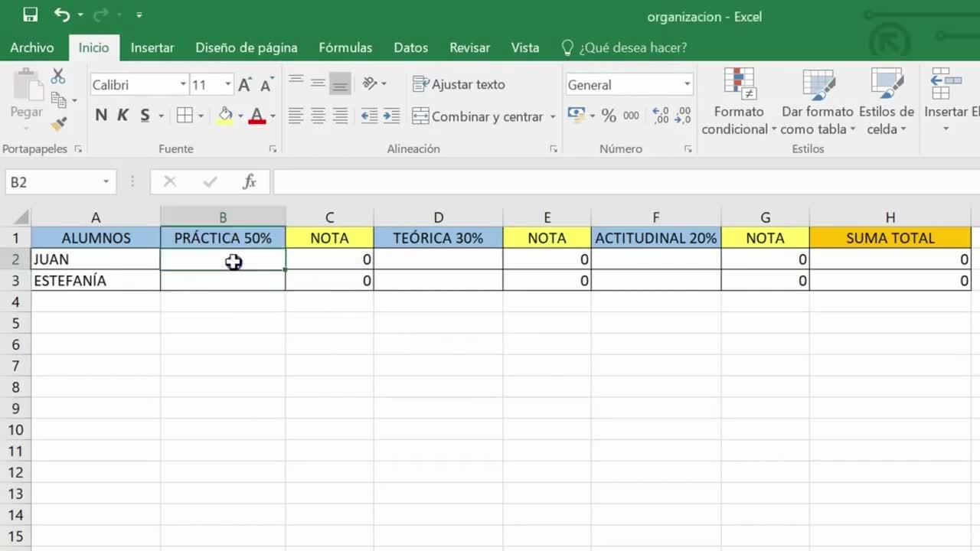Apply the thousands separator style
The image size is (980, 551).
pos(631,116)
